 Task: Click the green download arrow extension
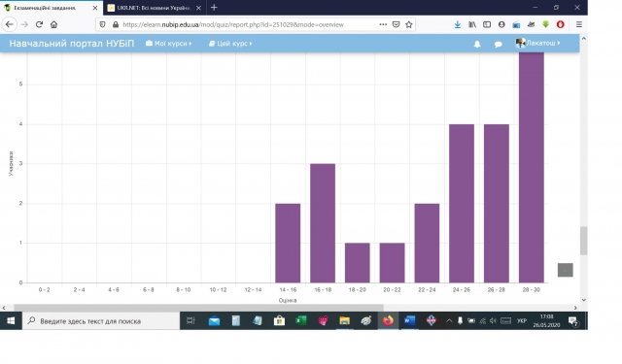pyautogui.click(x=546, y=24)
